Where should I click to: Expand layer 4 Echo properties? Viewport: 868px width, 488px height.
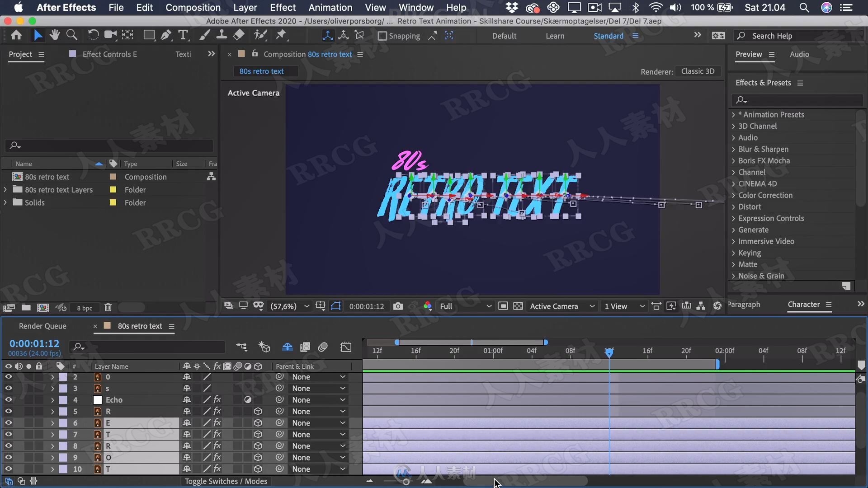point(53,400)
